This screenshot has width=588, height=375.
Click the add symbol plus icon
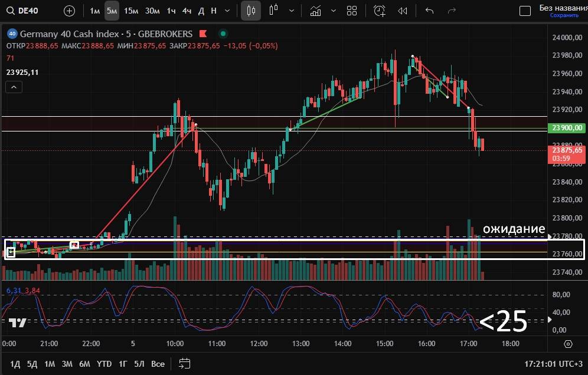69,11
